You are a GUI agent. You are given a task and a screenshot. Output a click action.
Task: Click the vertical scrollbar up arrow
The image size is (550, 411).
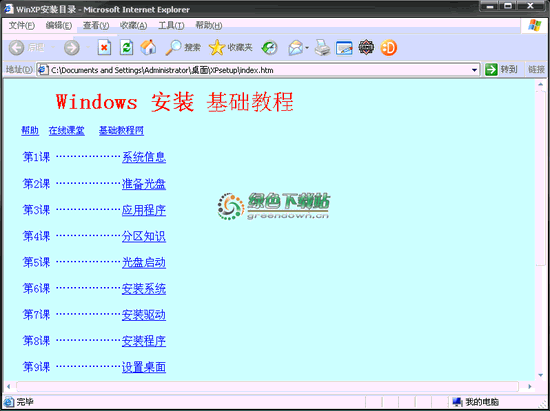pyautogui.click(x=540, y=85)
